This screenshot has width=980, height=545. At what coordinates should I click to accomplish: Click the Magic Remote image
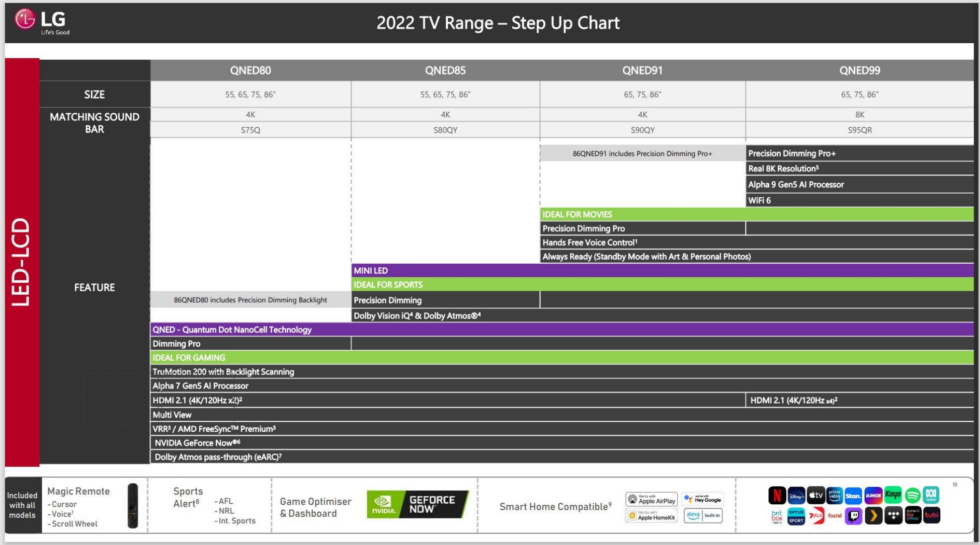pos(133,506)
